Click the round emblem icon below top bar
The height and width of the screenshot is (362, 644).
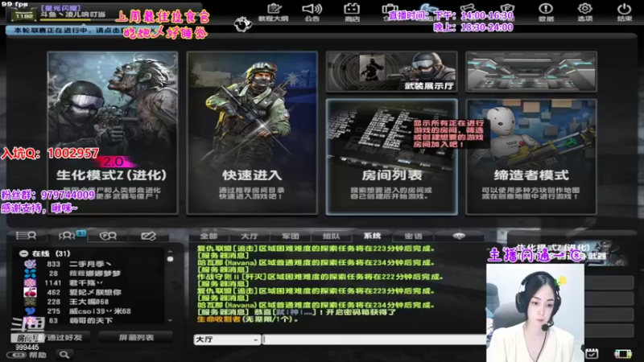coord(243,24)
